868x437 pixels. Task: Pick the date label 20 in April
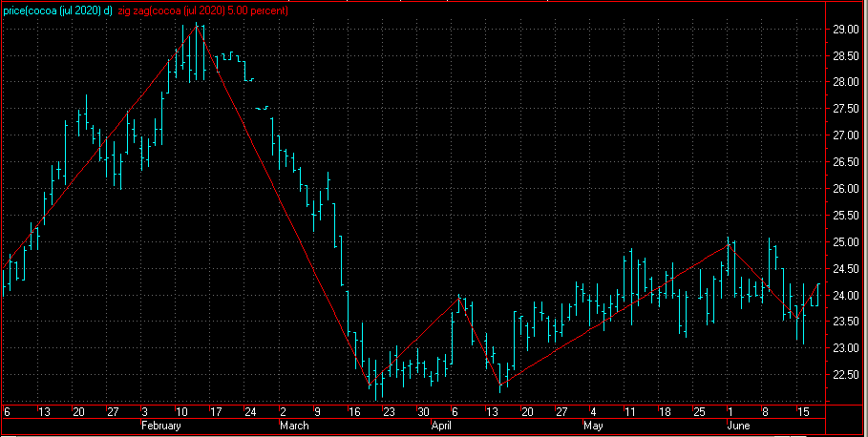(x=527, y=412)
